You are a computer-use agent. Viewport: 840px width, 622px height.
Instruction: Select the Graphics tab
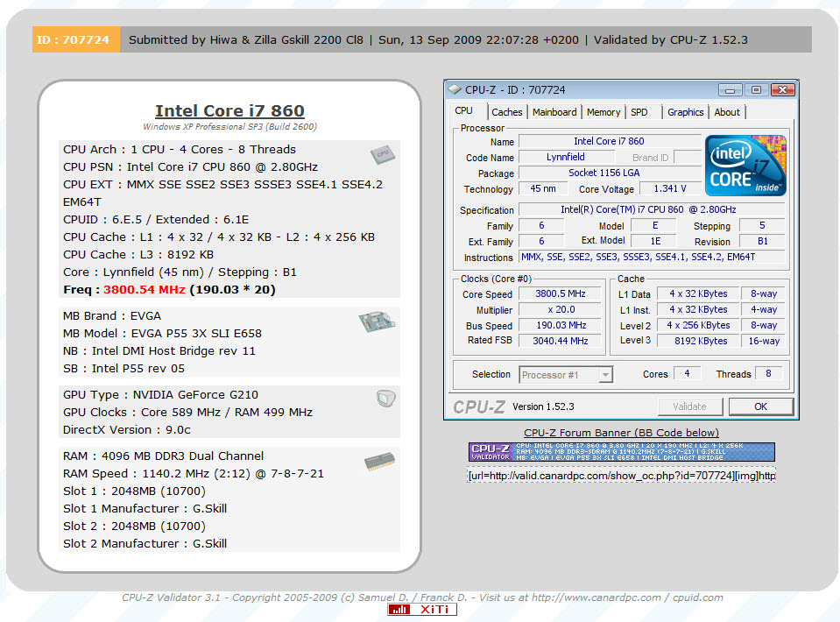(685, 112)
